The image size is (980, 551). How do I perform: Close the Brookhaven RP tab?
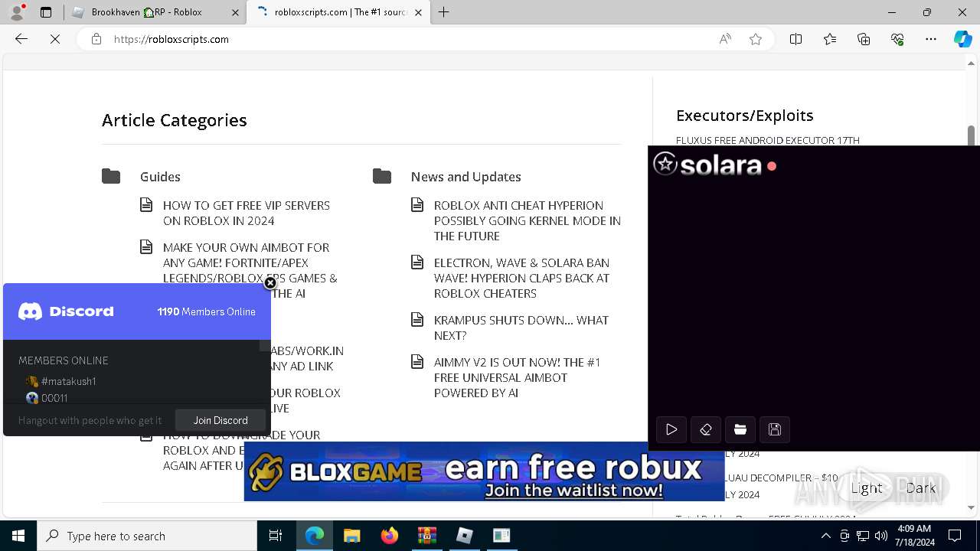pos(235,12)
